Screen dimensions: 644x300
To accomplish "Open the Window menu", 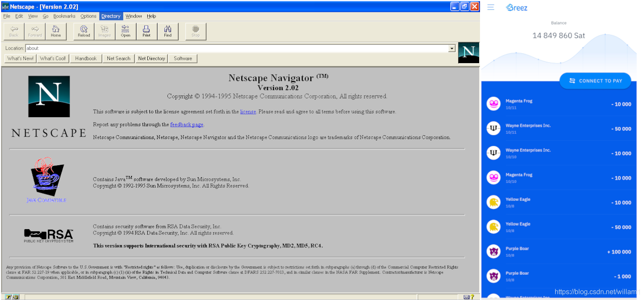I will 134,16.
